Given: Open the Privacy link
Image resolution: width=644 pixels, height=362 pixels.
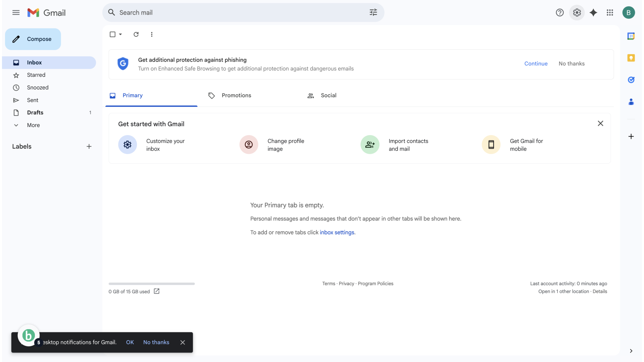Looking at the screenshot, I should (x=346, y=284).
